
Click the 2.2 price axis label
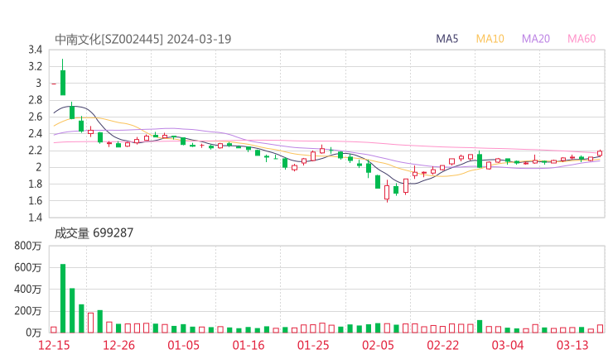tap(35, 151)
